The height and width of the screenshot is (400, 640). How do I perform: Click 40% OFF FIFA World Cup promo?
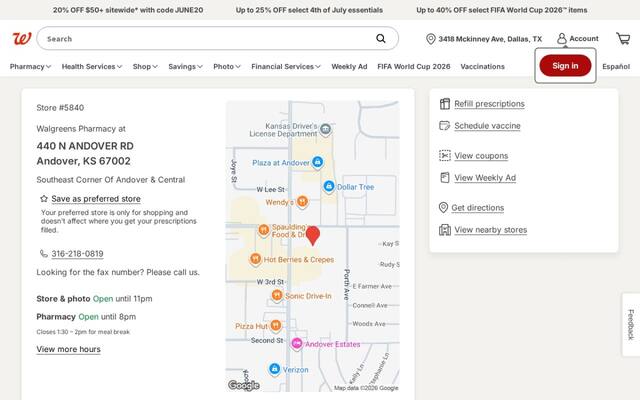click(x=502, y=10)
